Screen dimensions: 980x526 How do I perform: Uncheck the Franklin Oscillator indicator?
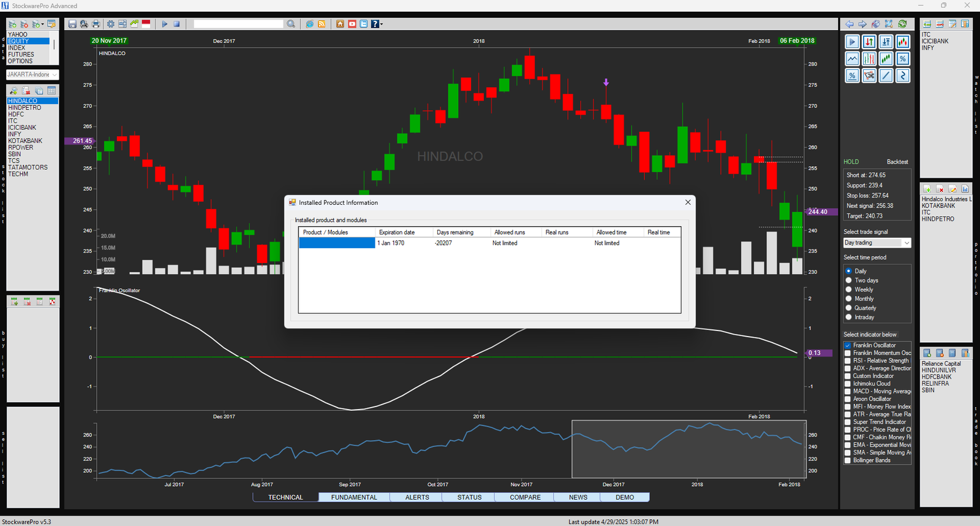coord(848,345)
